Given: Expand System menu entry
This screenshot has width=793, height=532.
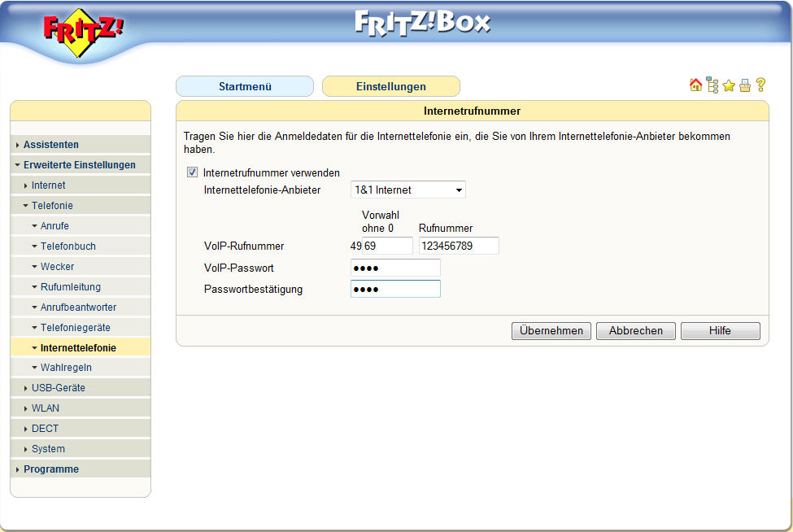Looking at the screenshot, I should pyautogui.click(x=81, y=448).
